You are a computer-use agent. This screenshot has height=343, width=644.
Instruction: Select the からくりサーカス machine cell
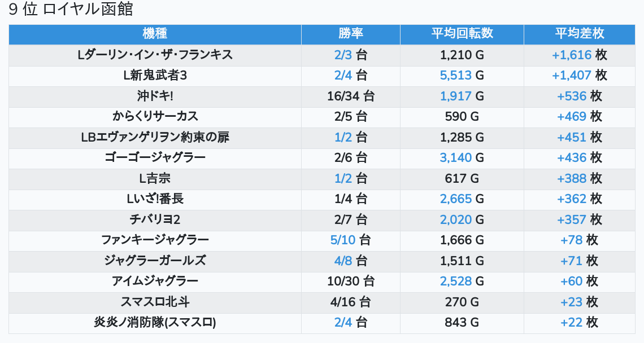coord(155,116)
